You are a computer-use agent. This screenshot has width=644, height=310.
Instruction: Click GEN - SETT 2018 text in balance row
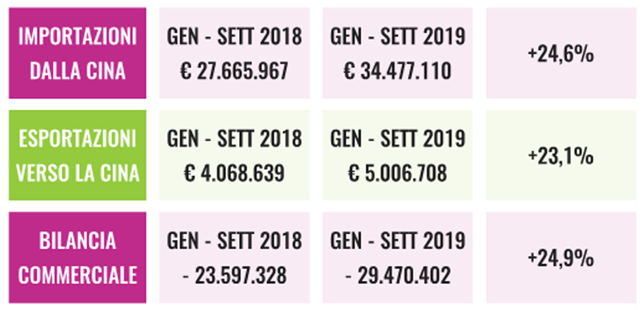[x=234, y=241]
